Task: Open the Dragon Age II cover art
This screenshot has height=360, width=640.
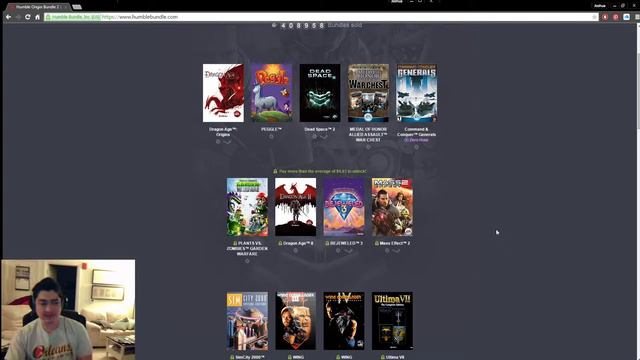Action: [296, 207]
